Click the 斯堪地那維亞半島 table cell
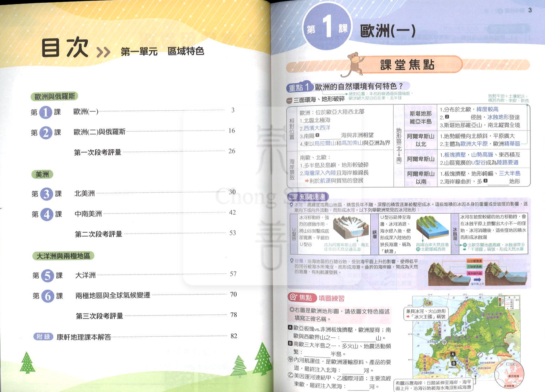 pyautogui.click(x=421, y=118)
